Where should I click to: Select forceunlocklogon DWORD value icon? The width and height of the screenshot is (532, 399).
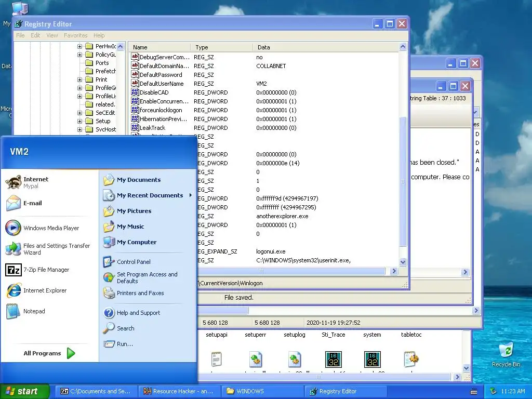(x=135, y=110)
